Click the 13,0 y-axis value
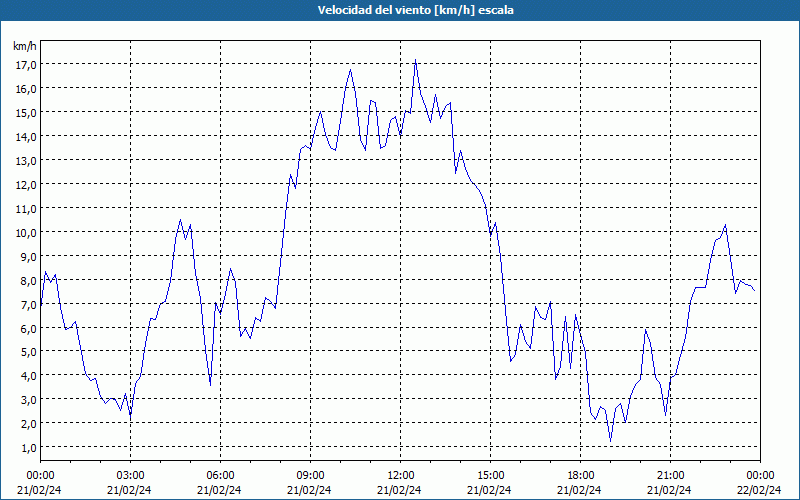 tap(26, 161)
